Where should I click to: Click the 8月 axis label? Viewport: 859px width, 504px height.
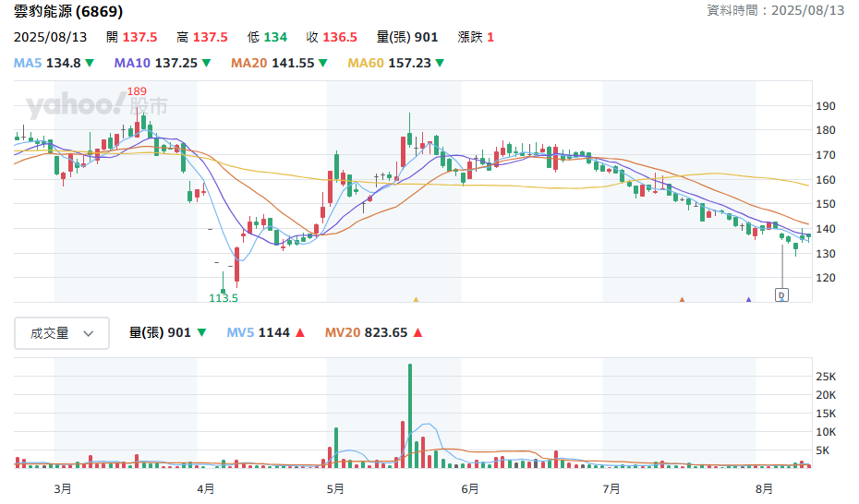(x=764, y=488)
